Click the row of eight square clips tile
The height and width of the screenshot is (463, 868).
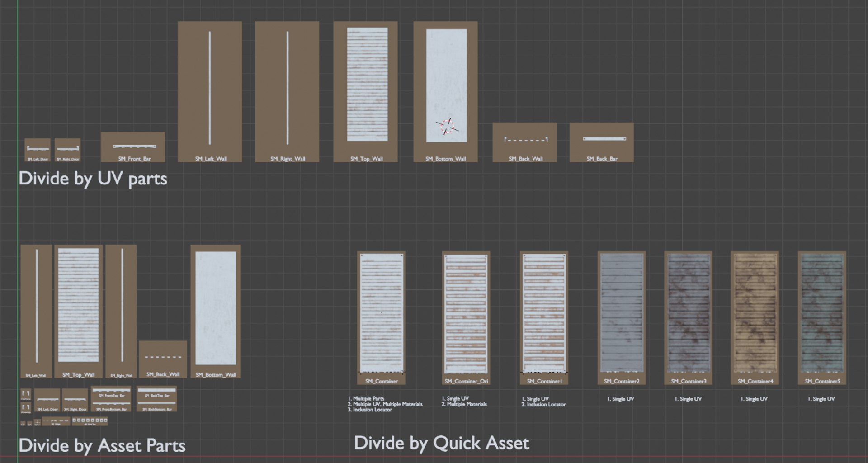pos(90,421)
